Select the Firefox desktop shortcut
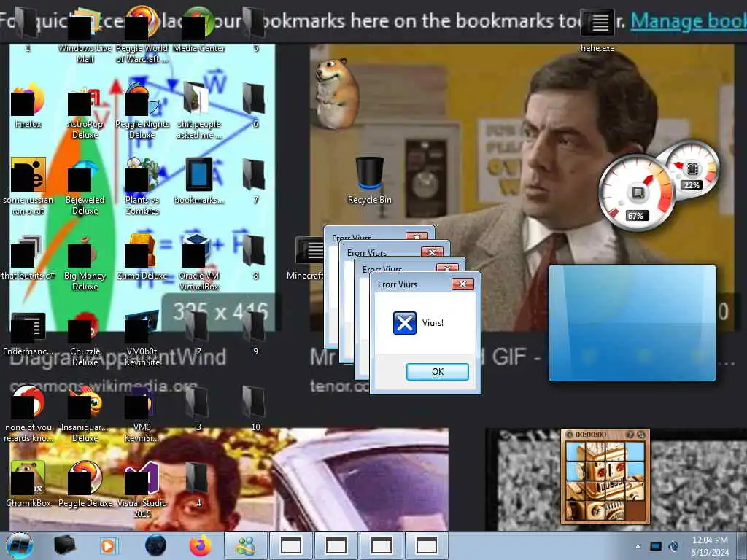Image resolution: width=747 pixels, height=560 pixels. coord(28,106)
